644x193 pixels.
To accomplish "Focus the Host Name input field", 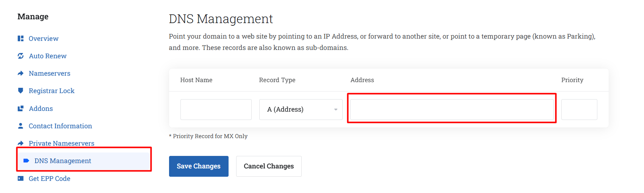I will click(x=216, y=109).
